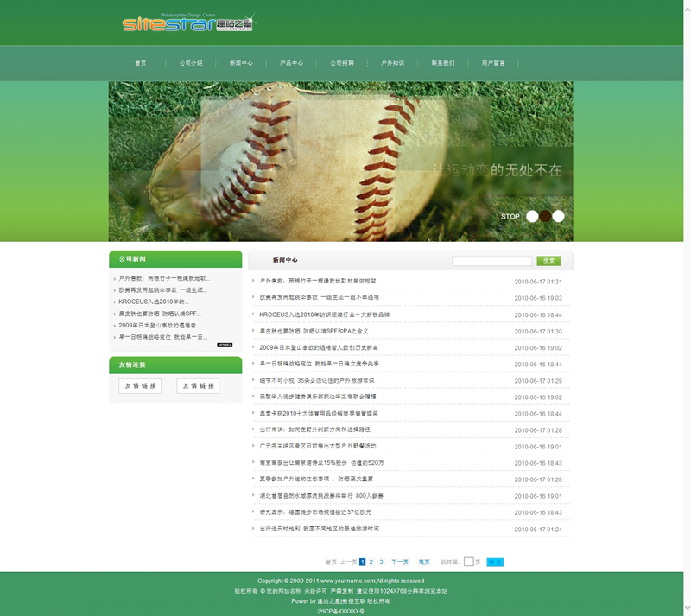Select the last white banner slide dot
691x616 pixels.
[x=558, y=216]
